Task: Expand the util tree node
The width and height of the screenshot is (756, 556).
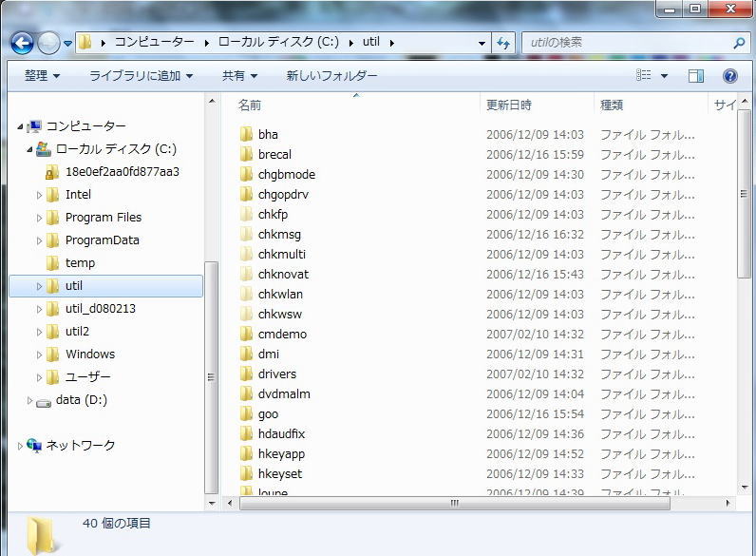Action: 39,286
